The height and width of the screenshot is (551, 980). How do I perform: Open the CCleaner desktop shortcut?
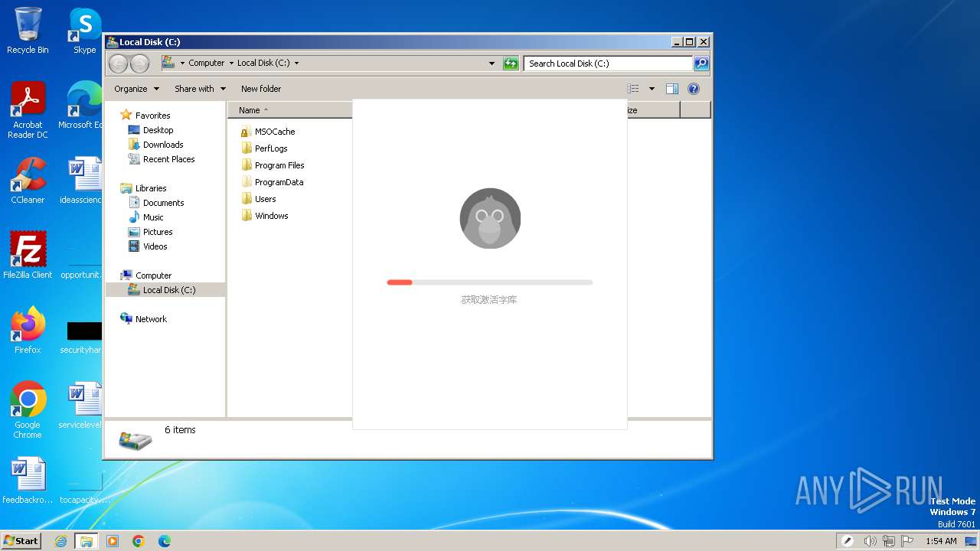(x=28, y=181)
